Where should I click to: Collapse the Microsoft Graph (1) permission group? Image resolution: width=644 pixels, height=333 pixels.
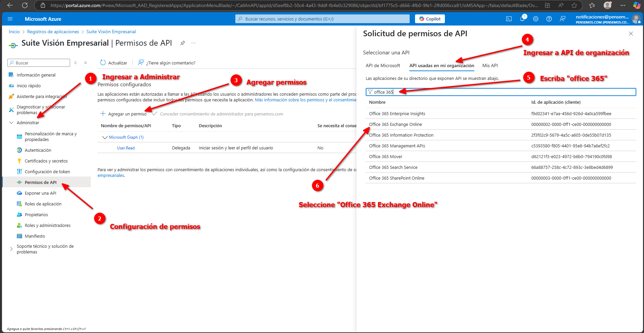105,137
